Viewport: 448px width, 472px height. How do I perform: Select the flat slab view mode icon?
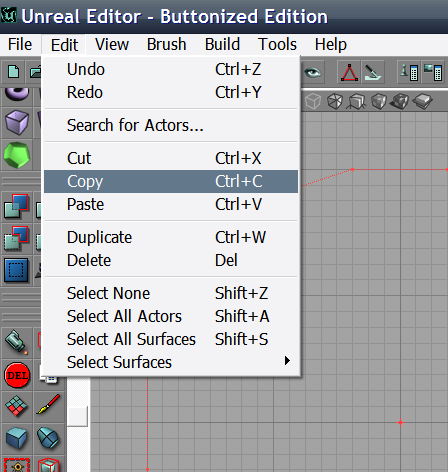(422, 101)
